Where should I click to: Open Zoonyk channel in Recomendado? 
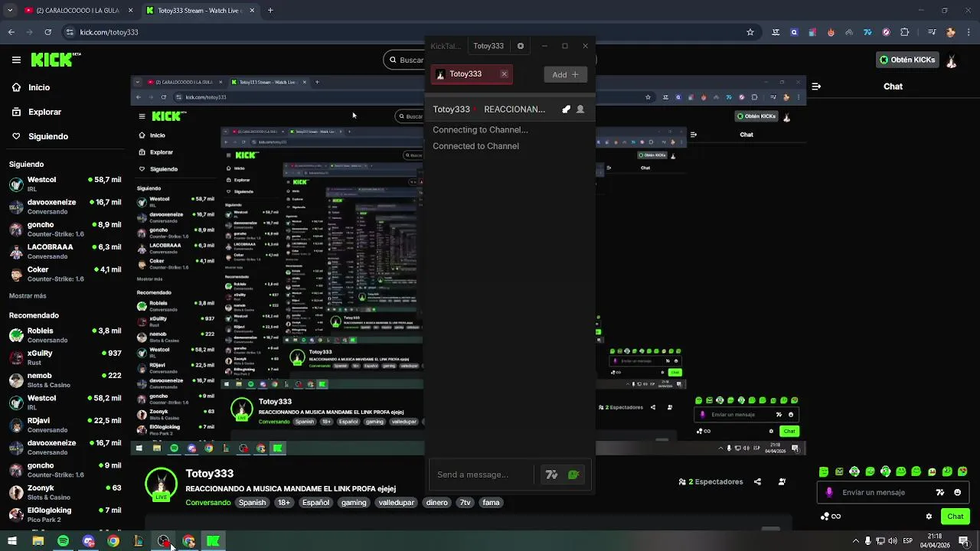(x=65, y=492)
